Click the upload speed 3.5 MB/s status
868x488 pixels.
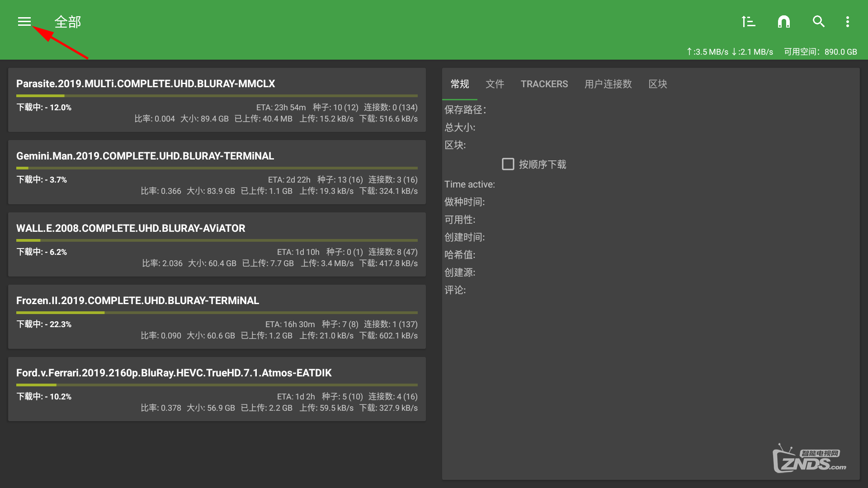[707, 52]
